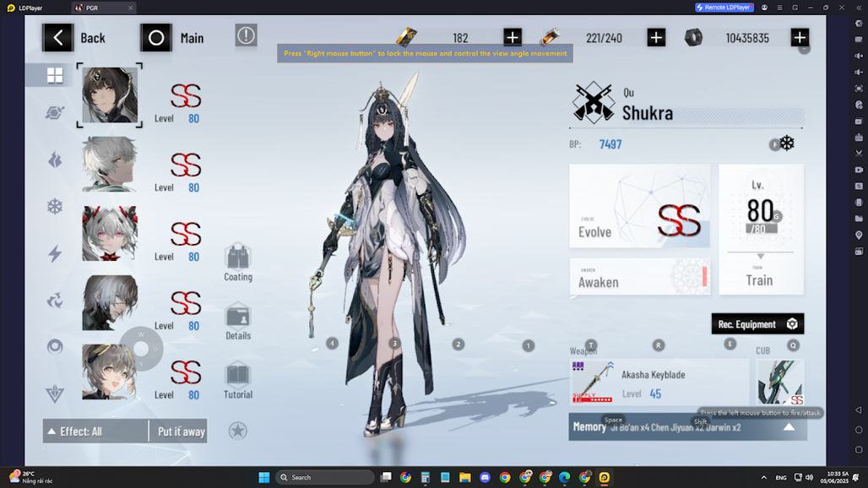Open the Coating wardrobe

(238, 263)
